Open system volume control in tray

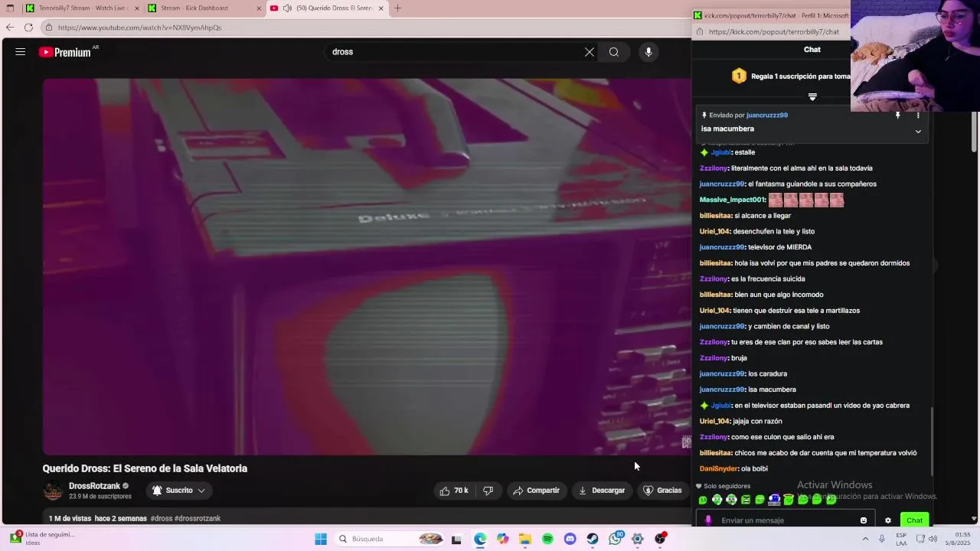(x=933, y=539)
